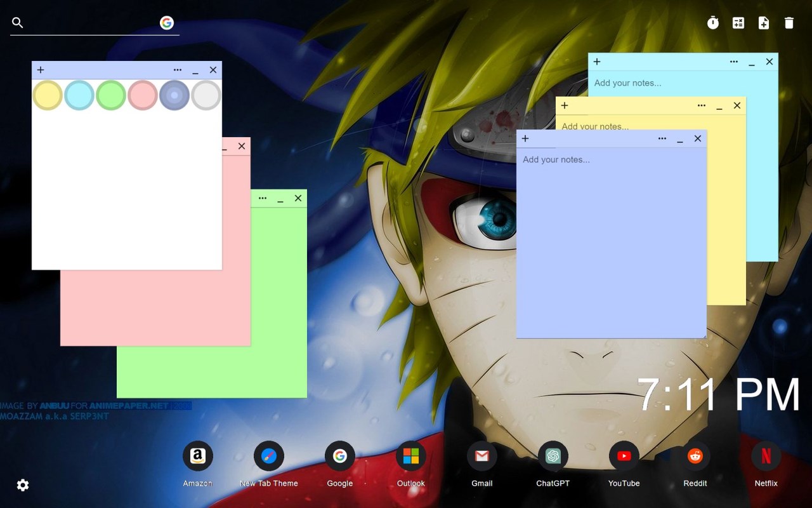
Task: Close the periwinkle note with placeholder text
Action: click(698, 138)
